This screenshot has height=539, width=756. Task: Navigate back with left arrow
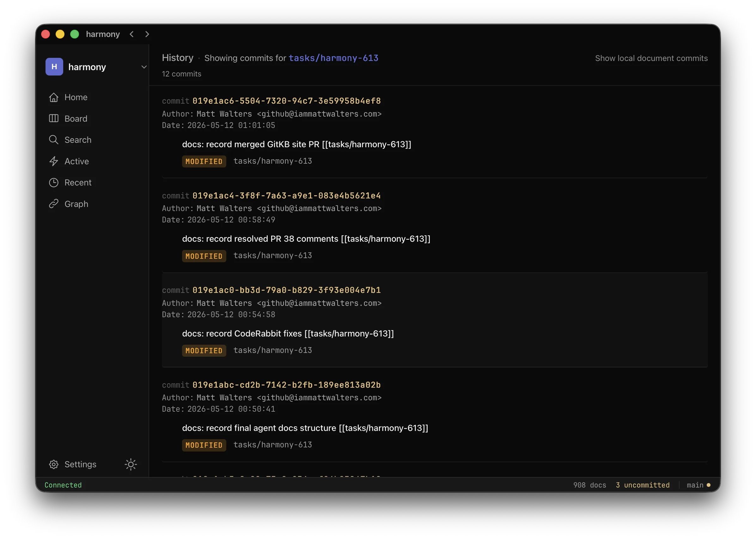point(132,34)
